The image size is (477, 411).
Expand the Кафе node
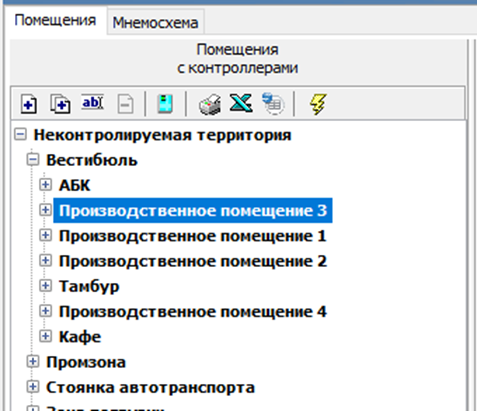[x=45, y=336]
